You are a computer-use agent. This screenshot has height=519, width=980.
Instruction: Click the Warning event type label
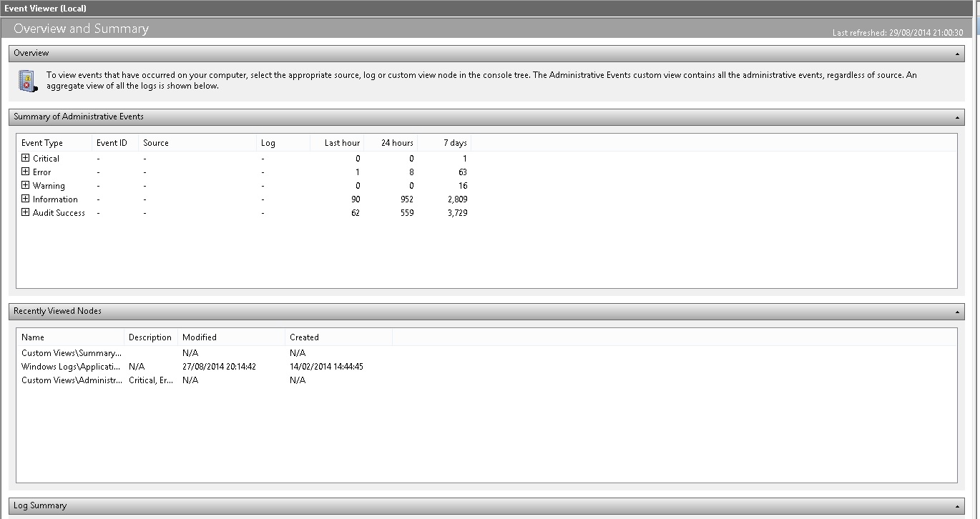(49, 186)
